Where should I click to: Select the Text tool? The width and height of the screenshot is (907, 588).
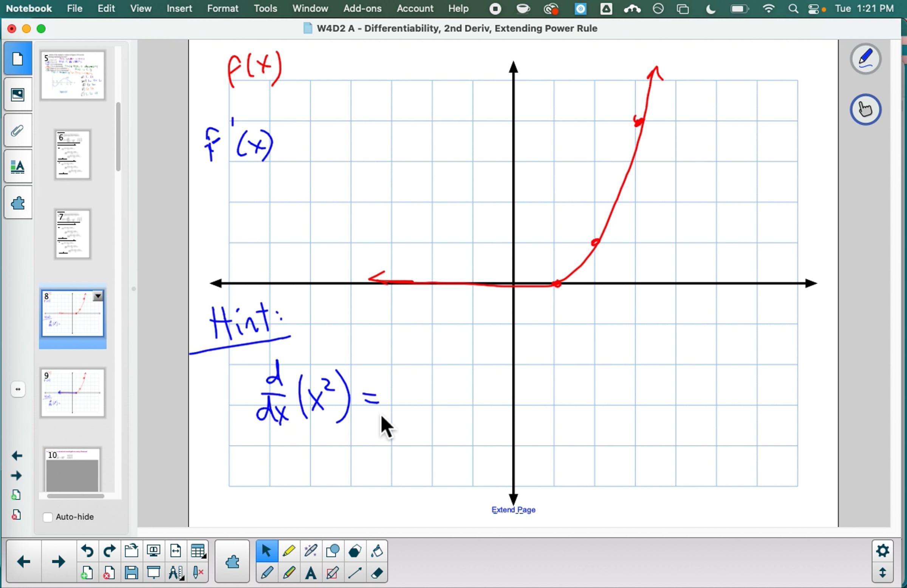click(x=311, y=573)
